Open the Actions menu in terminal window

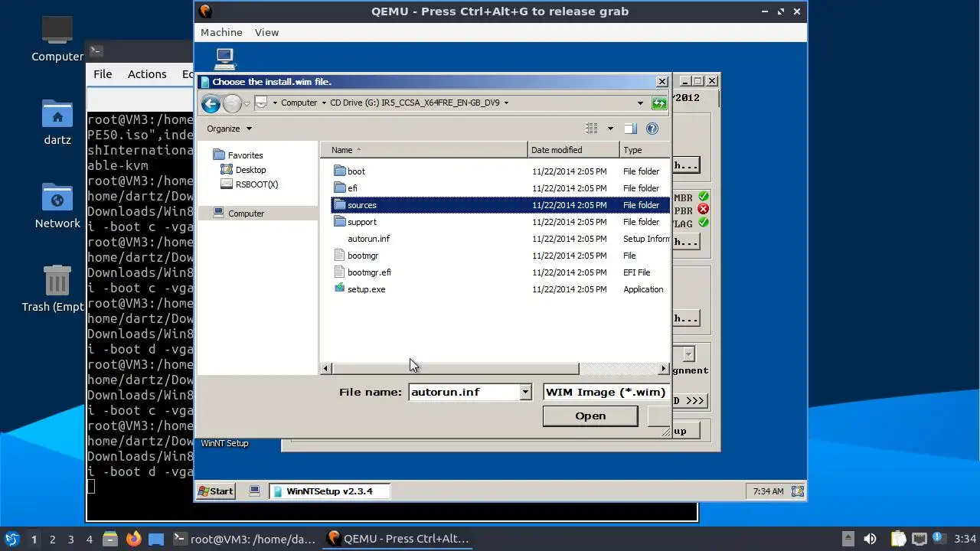click(x=147, y=74)
